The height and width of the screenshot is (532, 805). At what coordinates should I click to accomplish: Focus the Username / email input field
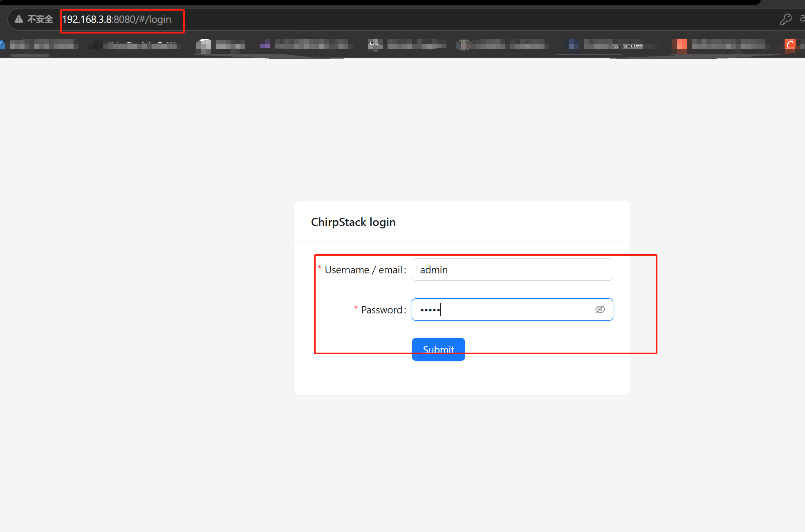(x=512, y=270)
